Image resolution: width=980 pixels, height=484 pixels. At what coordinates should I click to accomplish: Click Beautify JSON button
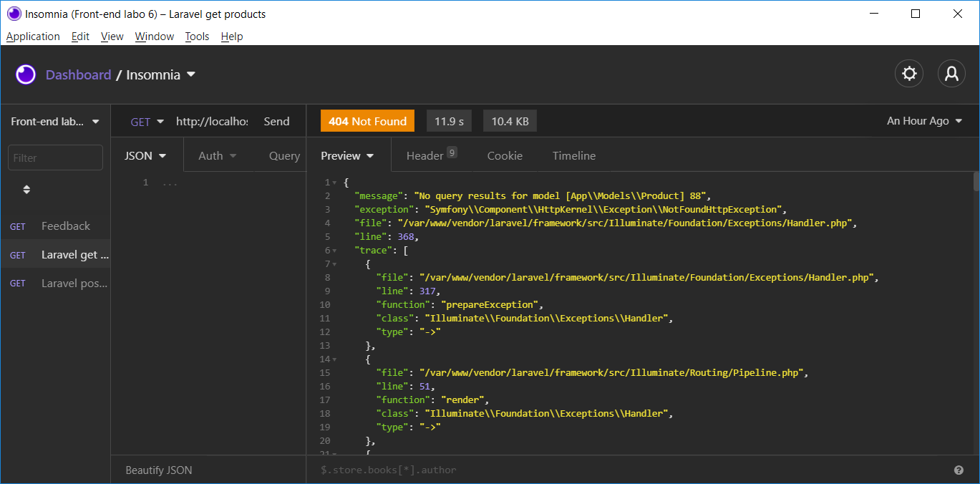click(x=159, y=470)
